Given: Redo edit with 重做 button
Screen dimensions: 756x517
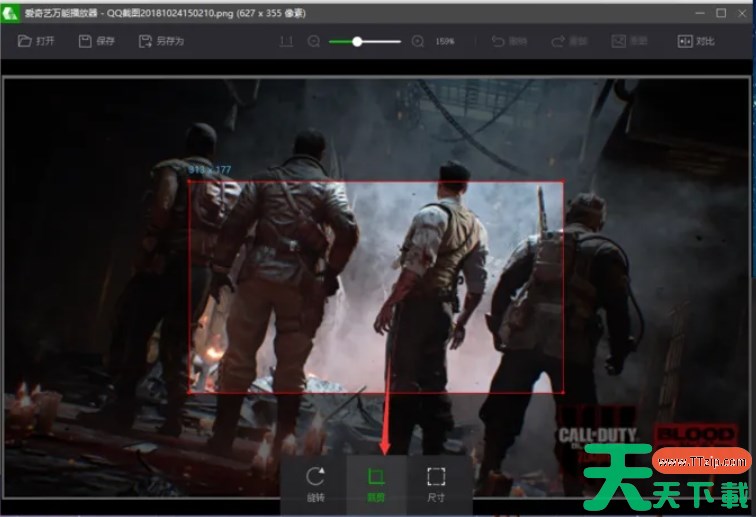Looking at the screenshot, I should (569, 42).
